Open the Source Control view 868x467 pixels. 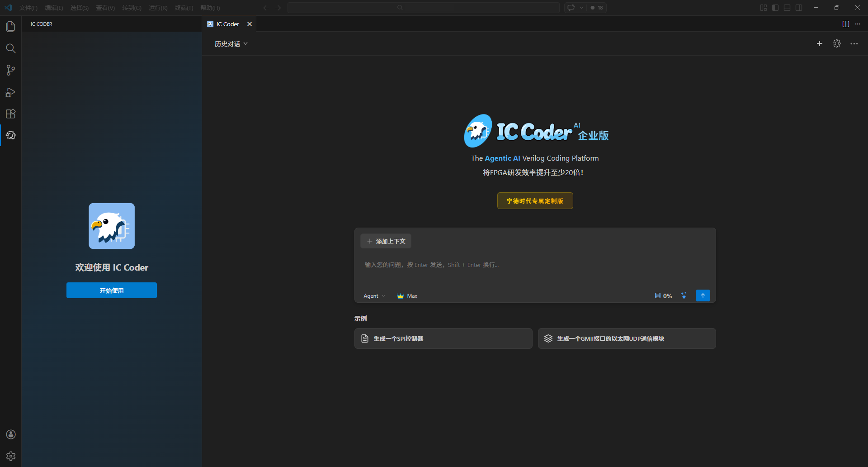10,70
